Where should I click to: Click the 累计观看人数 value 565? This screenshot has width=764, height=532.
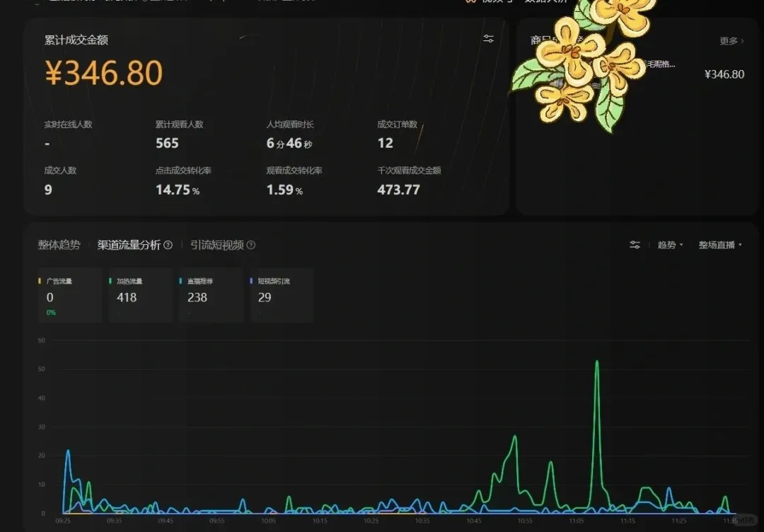click(167, 143)
